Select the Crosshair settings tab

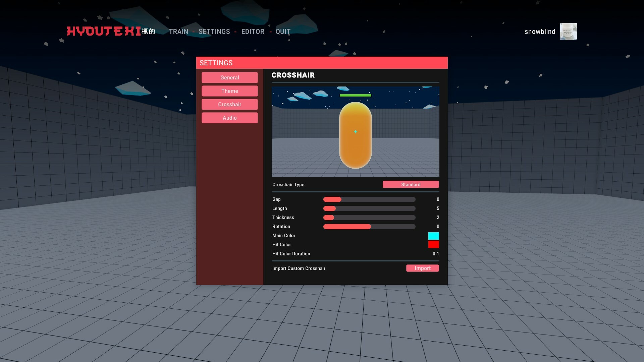[x=230, y=104]
